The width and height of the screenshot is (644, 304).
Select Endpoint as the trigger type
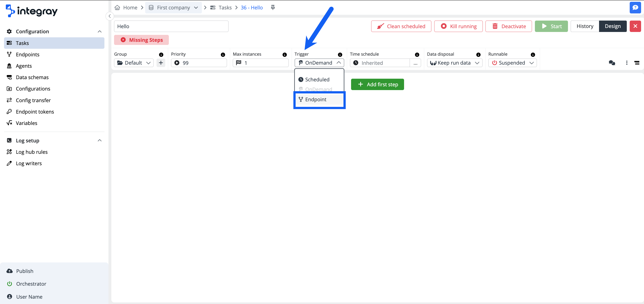click(x=316, y=99)
